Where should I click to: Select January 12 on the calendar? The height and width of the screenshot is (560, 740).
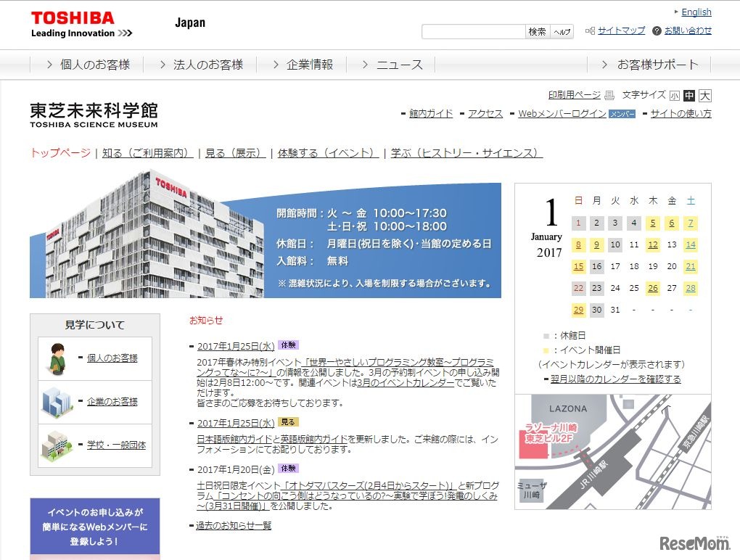point(653,245)
